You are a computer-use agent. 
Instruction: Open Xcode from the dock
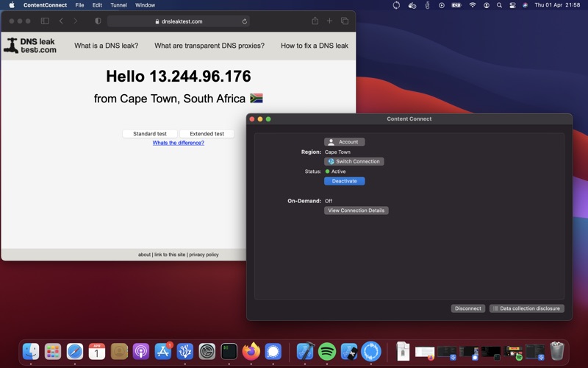tap(305, 352)
